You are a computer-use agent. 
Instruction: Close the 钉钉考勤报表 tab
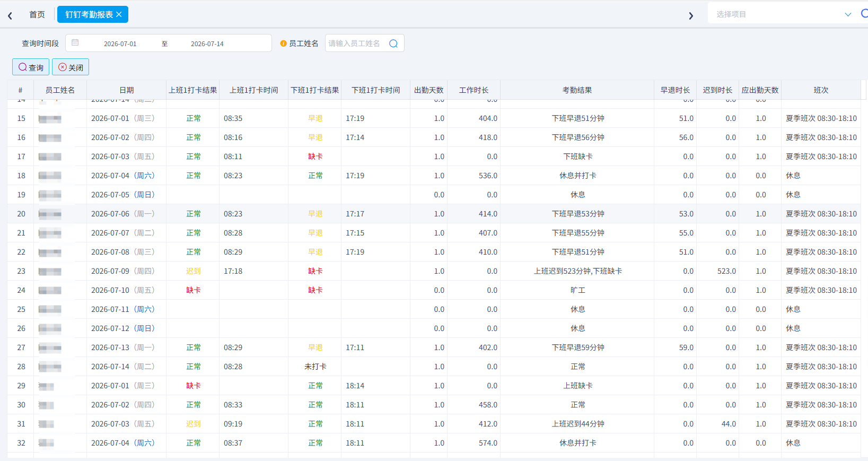point(119,15)
